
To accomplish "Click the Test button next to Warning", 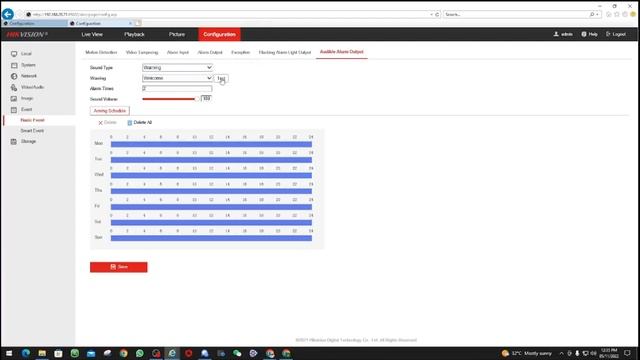I will [x=221, y=78].
